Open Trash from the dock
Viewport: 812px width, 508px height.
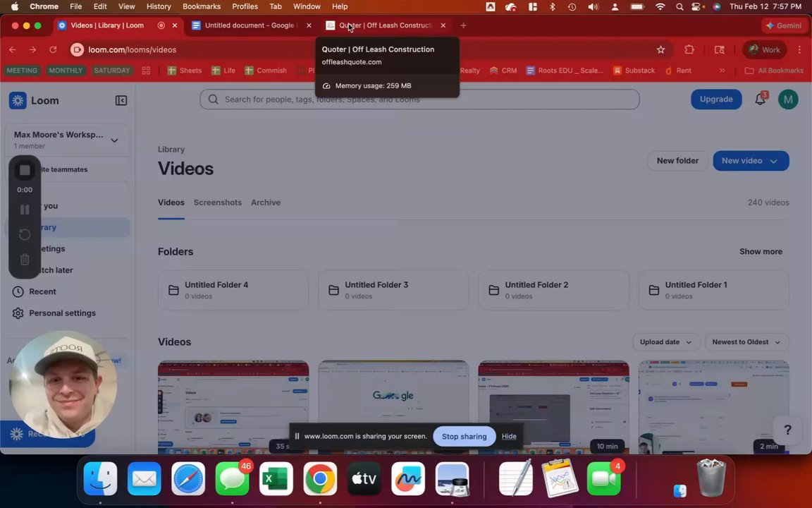pyautogui.click(x=711, y=478)
